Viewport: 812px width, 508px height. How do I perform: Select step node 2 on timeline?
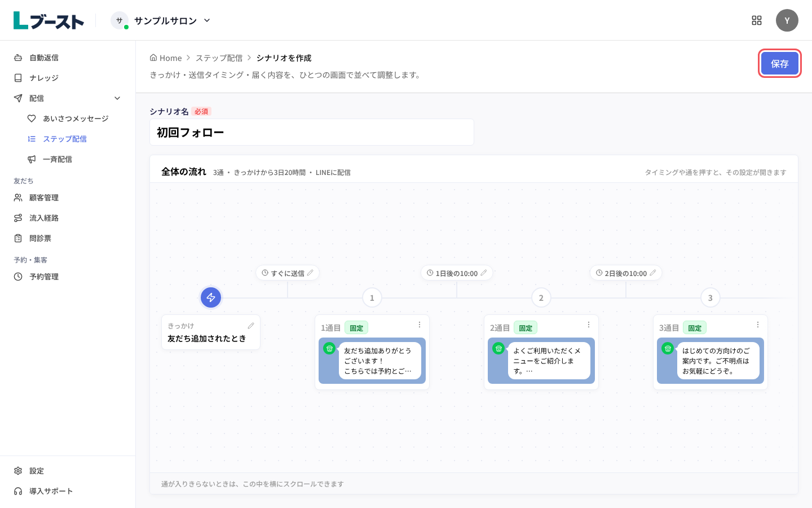pyautogui.click(x=541, y=297)
